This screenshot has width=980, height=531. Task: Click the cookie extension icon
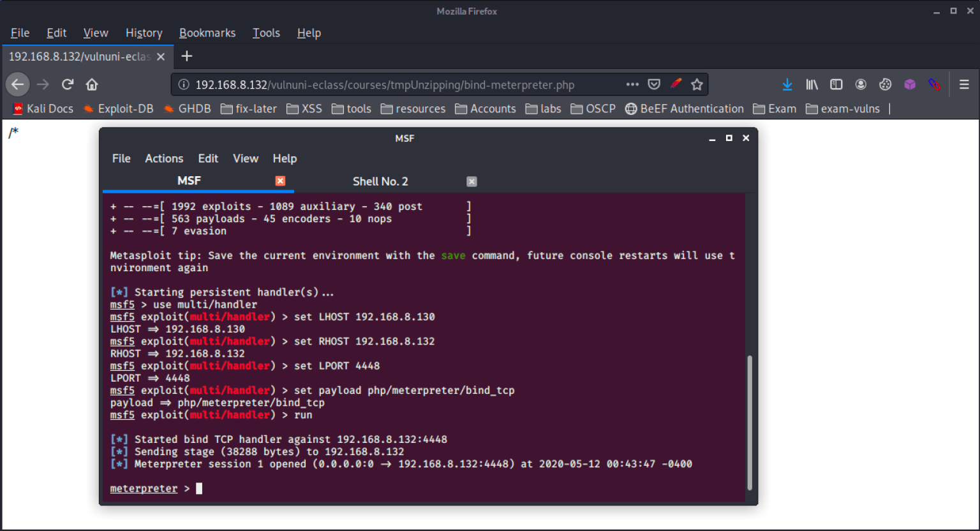pyautogui.click(x=885, y=84)
